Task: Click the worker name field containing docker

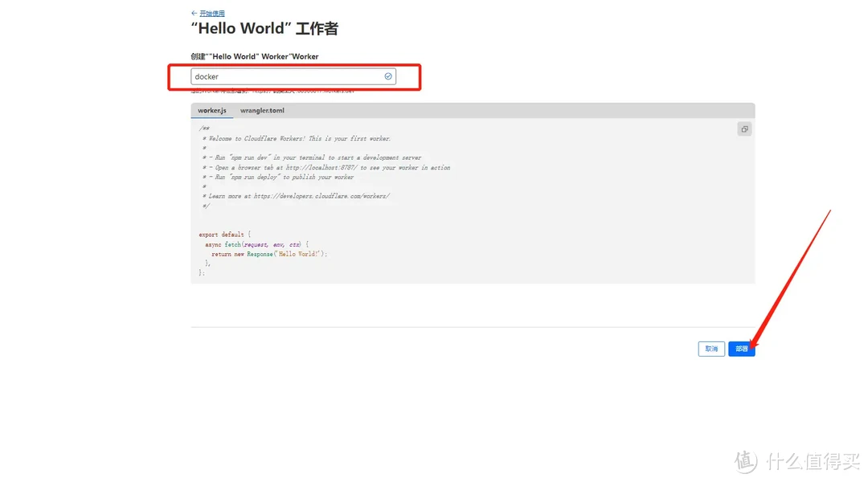Action: [x=285, y=76]
